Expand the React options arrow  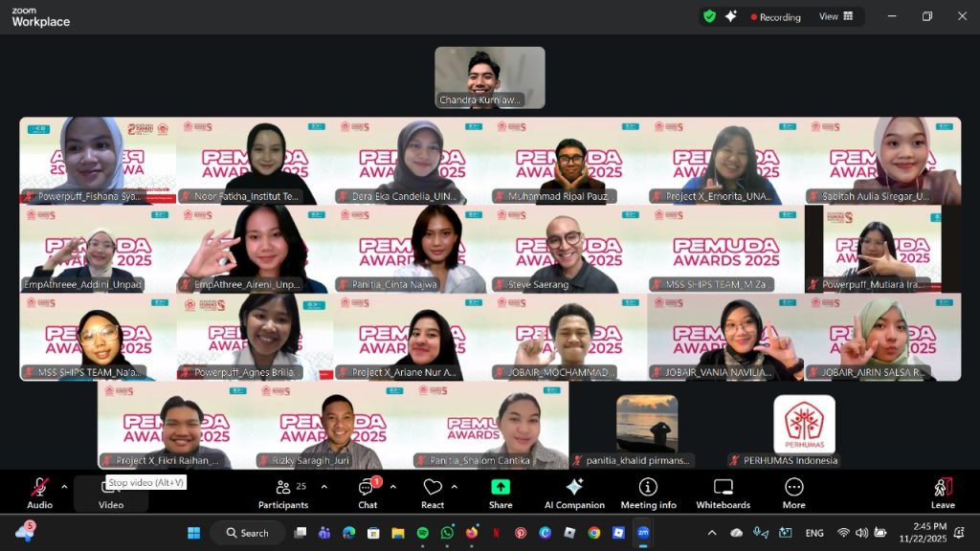[454, 486]
